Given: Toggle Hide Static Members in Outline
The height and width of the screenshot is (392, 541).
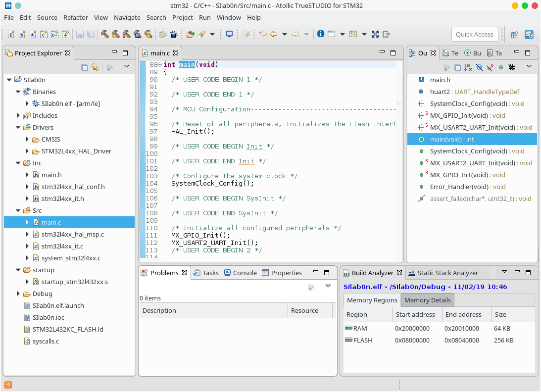Looking at the screenshot, I should (490, 67).
